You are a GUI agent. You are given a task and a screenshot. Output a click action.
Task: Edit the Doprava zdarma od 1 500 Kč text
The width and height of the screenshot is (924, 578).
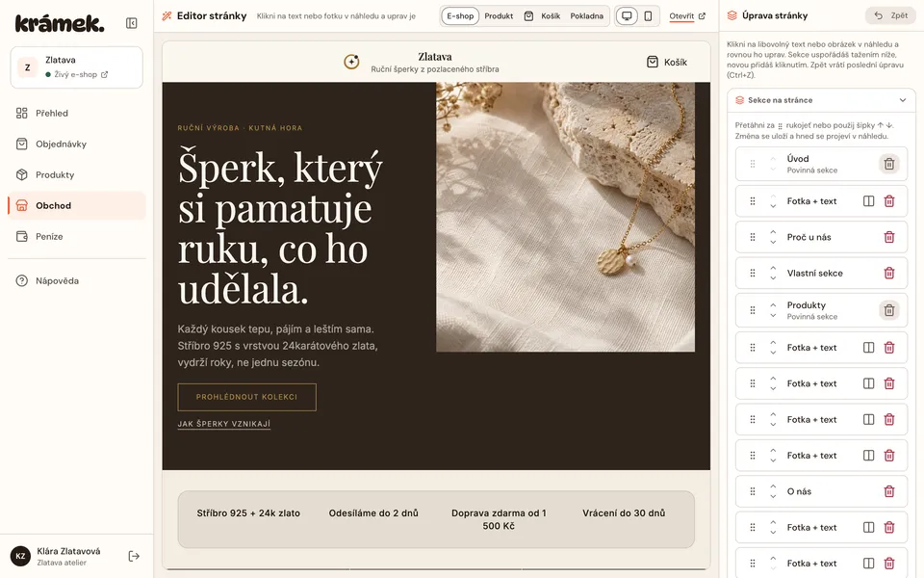coord(499,519)
